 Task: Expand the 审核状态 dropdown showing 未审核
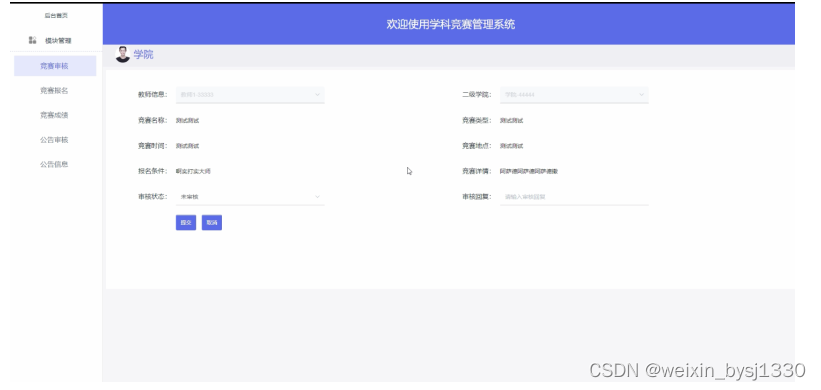click(x=250, y=197)
